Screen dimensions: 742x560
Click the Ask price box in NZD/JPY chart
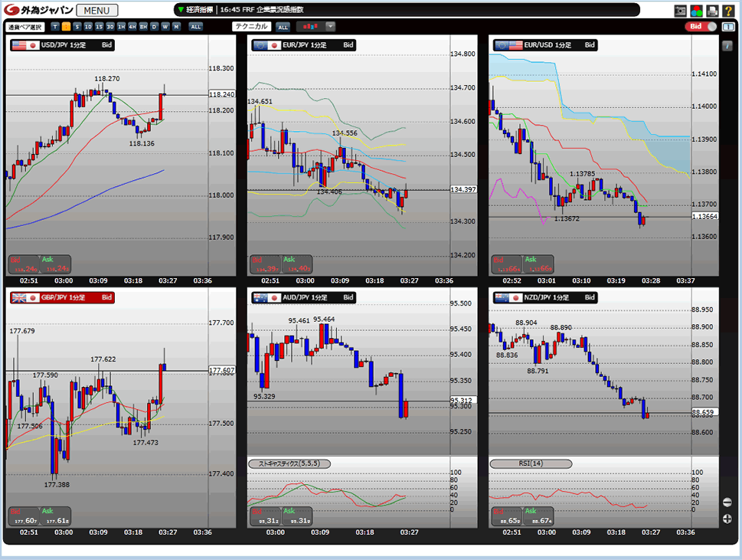point(538,516)
